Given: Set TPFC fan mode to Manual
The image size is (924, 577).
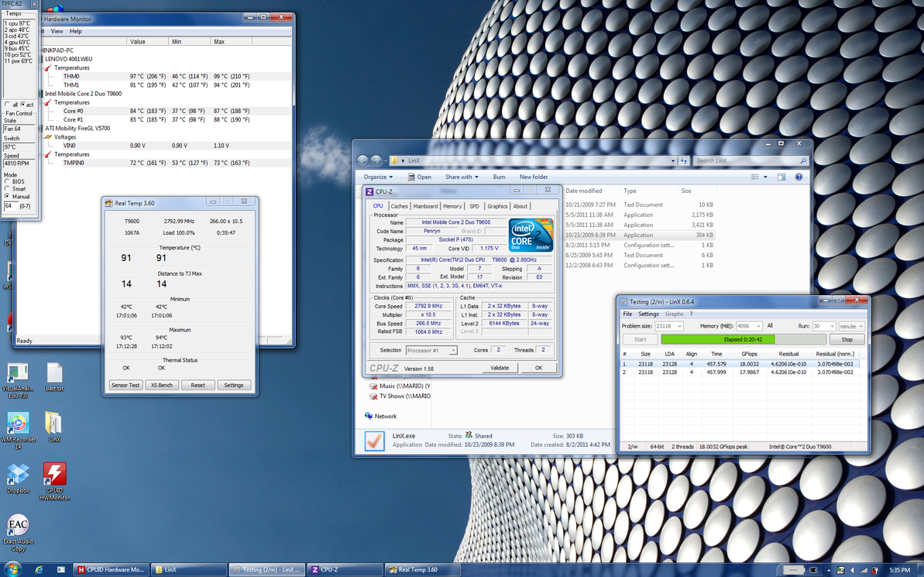Looking at the screenshot, I should 7,196.
